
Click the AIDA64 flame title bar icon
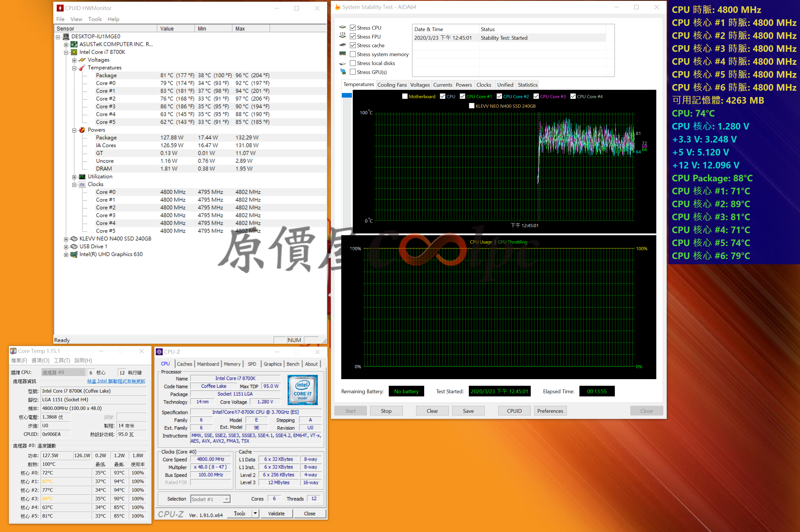[x=338, y=7]
